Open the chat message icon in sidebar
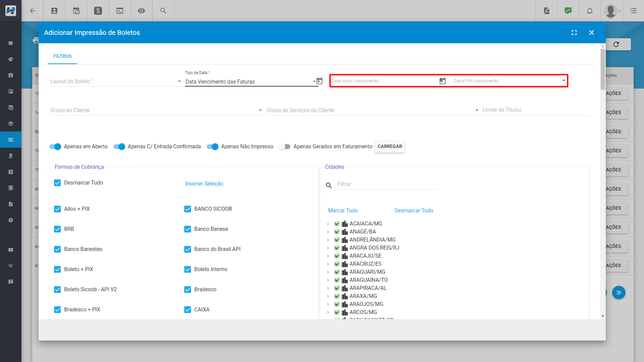This screenshot has height=362, width=644. (11, 282)
